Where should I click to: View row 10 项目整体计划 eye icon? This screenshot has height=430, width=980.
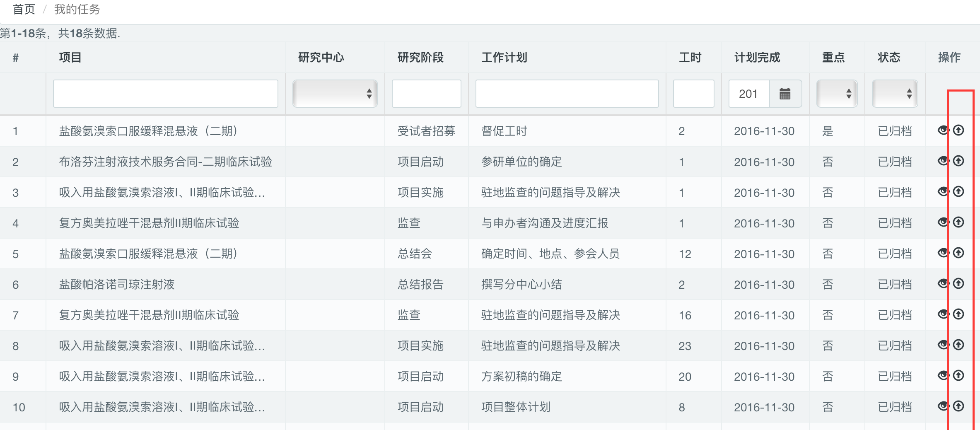click(943, 406)
